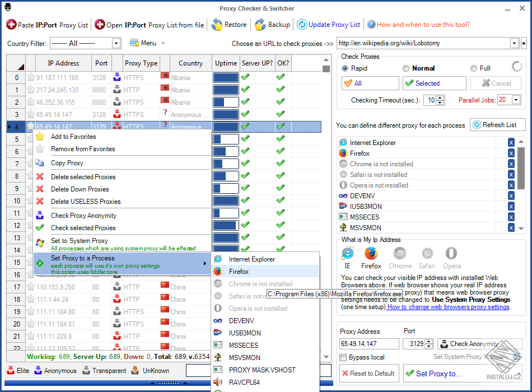
Task: Click Update Proxy List refresh icon
Action: (x=302, y=25)
